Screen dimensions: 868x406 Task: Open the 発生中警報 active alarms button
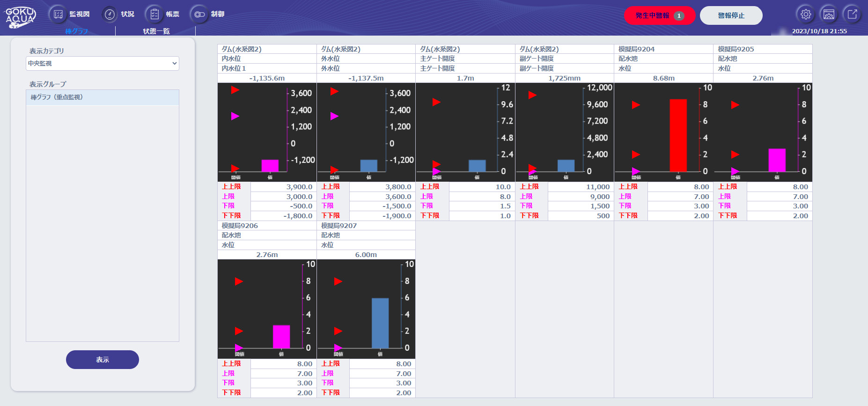pos(659,15)
